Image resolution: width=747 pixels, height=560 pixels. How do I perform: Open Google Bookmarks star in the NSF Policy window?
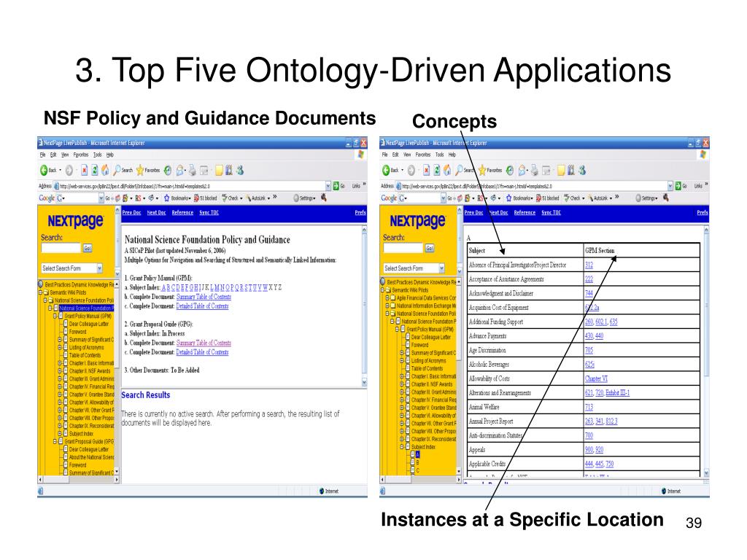click(x=167, y=198)
